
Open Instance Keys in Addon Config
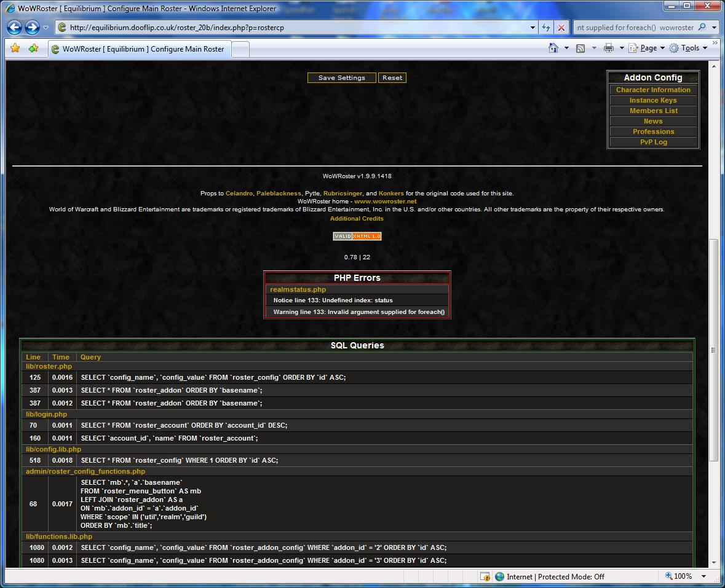click(x=653, y=100)
